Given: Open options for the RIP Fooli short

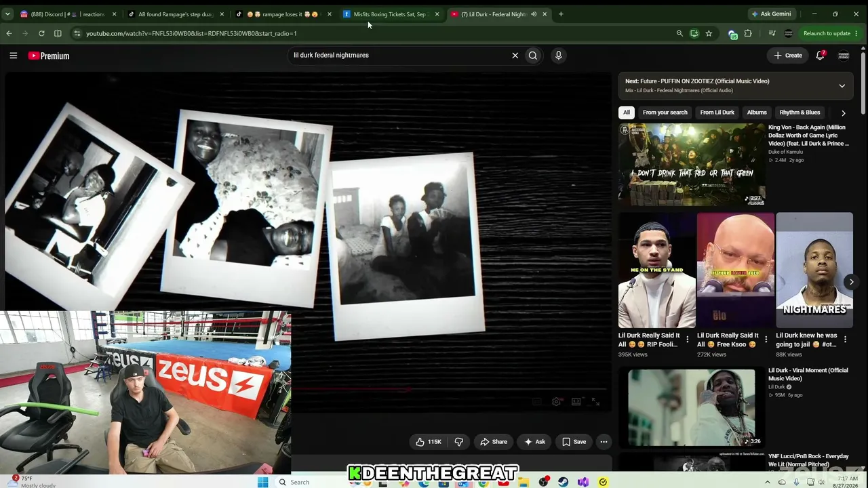Looking at the screenshot, I should coord(688,340).
